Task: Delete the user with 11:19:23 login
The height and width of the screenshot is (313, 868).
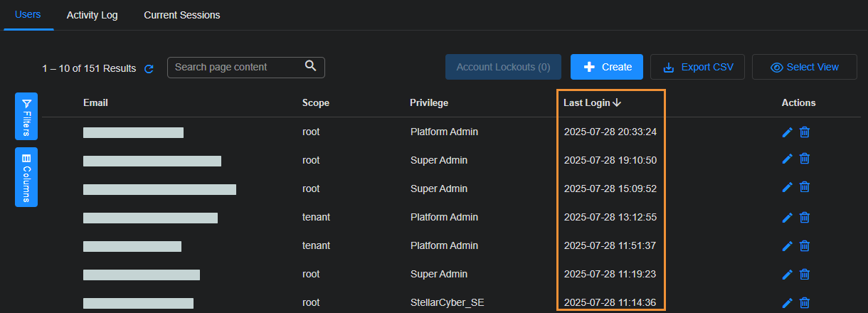Action: [x=805, y=274]
